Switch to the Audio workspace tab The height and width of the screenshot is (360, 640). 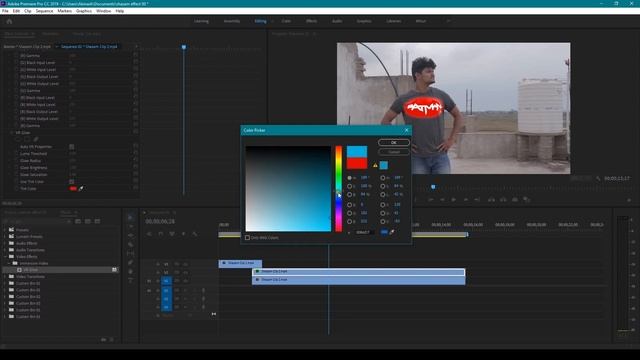coord(337,21)
